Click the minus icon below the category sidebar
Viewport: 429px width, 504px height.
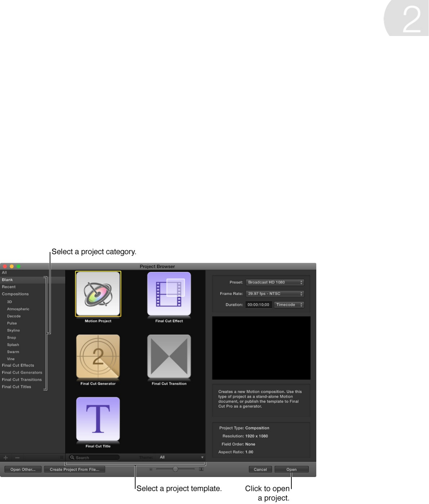pyautogui.click(x=17, y=458)
